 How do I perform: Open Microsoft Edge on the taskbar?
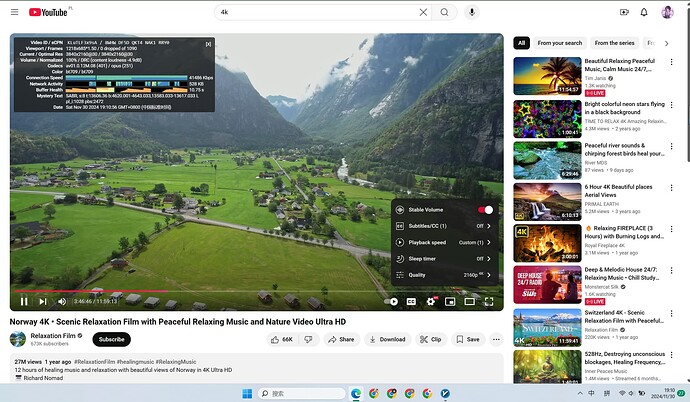(x=356, y=393)
